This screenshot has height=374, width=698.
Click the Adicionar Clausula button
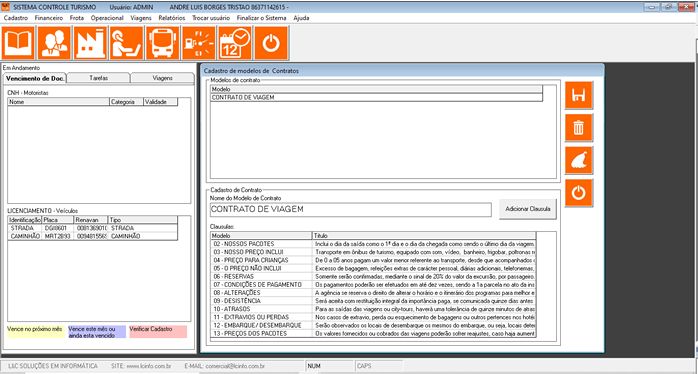click(x=528, y=209)
